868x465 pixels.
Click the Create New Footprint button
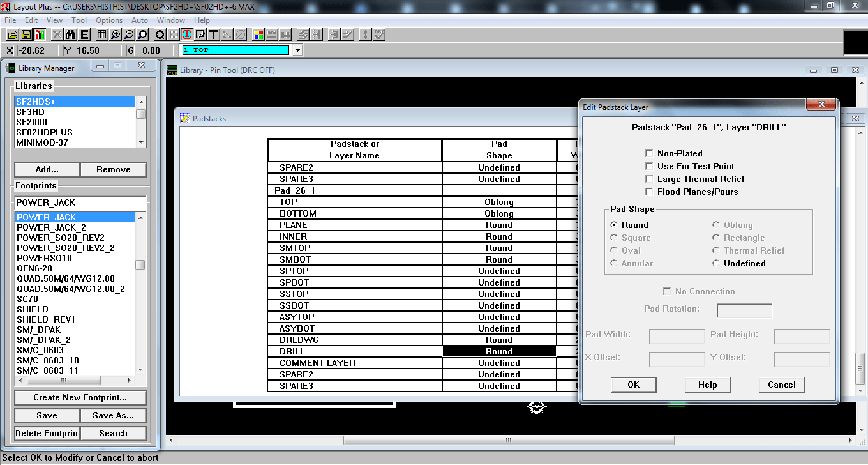pos(79,397)
